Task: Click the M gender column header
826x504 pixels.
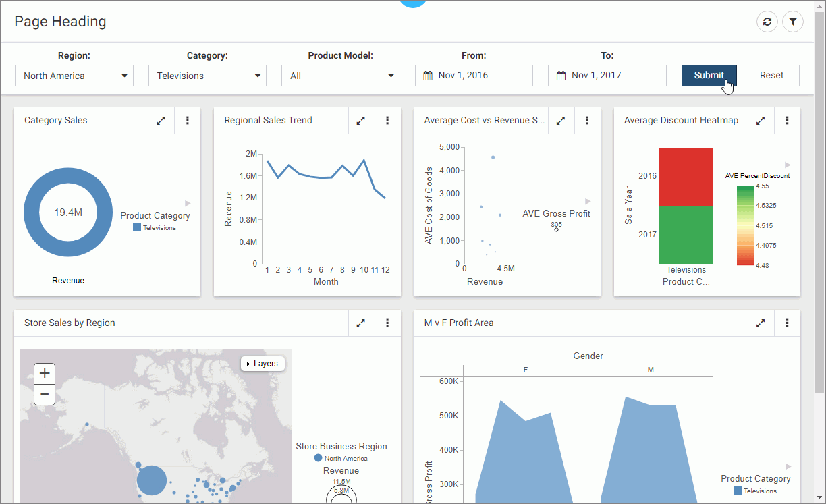Action: (x=651, y=370)
